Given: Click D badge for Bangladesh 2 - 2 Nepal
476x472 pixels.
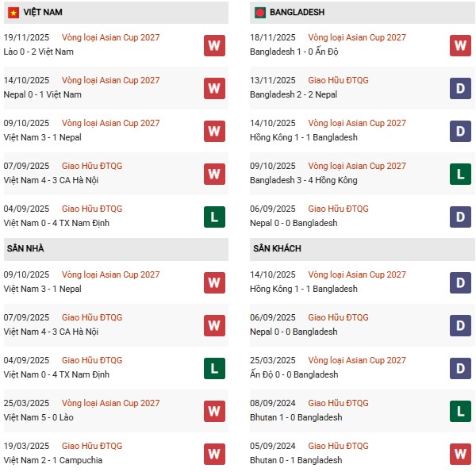Looking at the screenshot, I should click(459, 88).
